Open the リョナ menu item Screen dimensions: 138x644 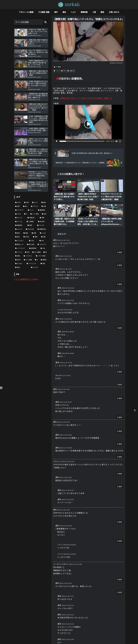[x=73, y=12]
